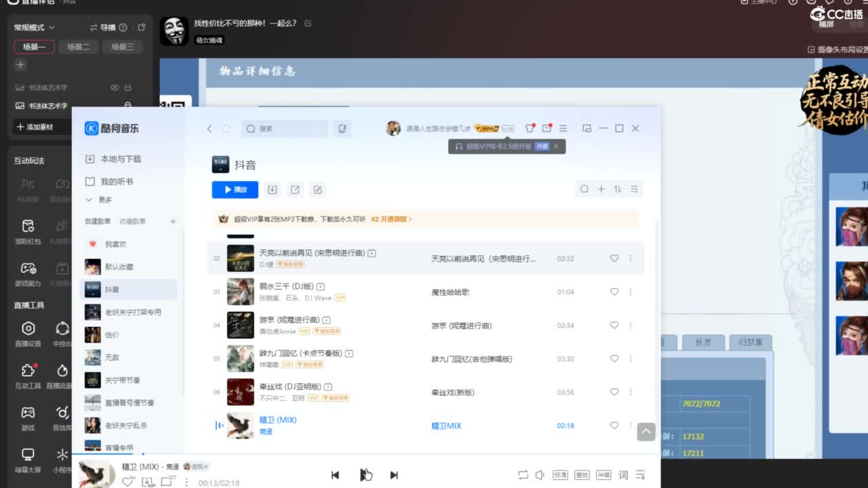Screen dimensions: 868x488
Task: Like 精卫 (MIX) in the song list
Action: [614, 426]
